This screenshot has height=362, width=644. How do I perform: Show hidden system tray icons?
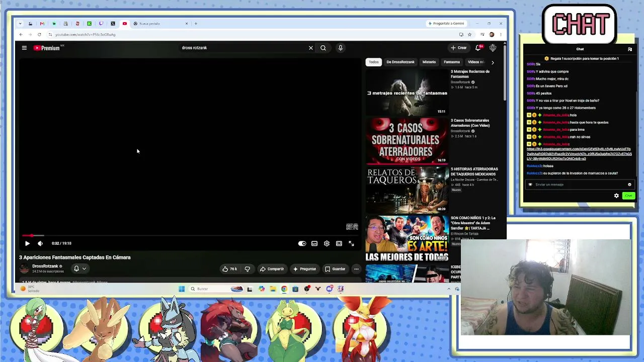[449, 289]
